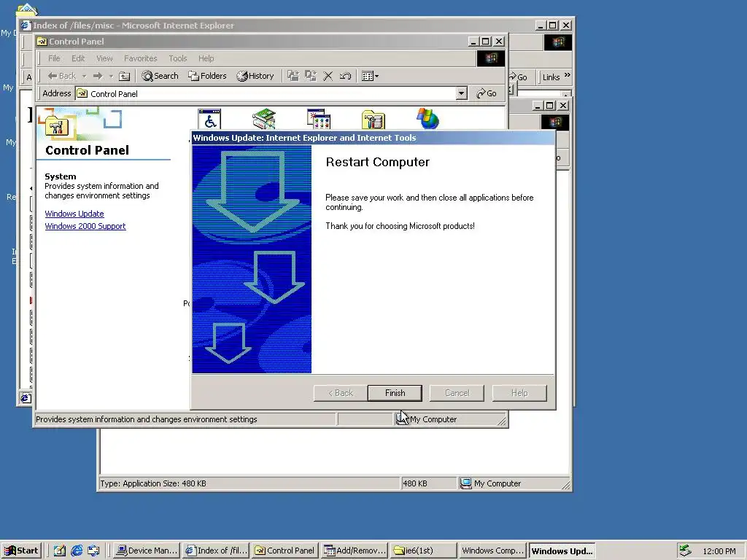Open the Windows logo globe icon in Control Panel
This screenshot has width=747, height=560.
tap(427, 119)
